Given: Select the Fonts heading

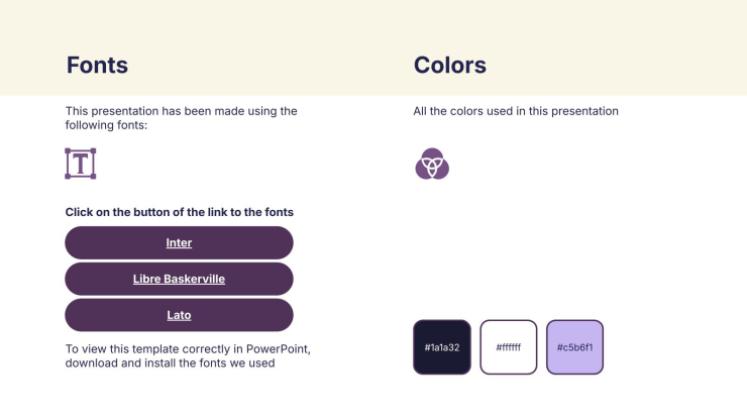Looking at the screenshot, I should [x=97, y=65].
